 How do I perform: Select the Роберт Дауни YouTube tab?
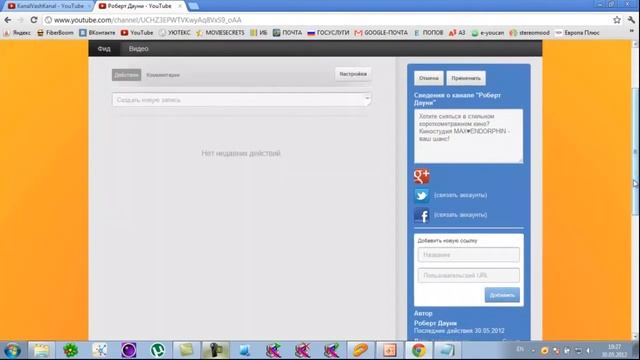tap(139, 6)
